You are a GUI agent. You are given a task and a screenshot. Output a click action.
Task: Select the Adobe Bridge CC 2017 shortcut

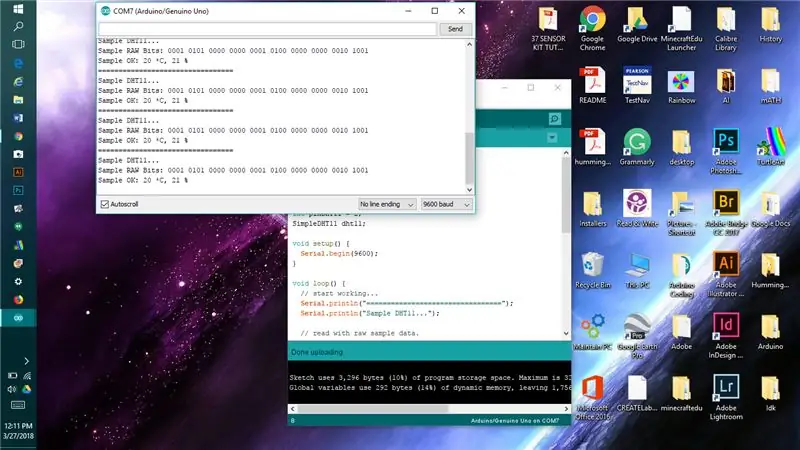pyautogui.click(x=726, y=213)
